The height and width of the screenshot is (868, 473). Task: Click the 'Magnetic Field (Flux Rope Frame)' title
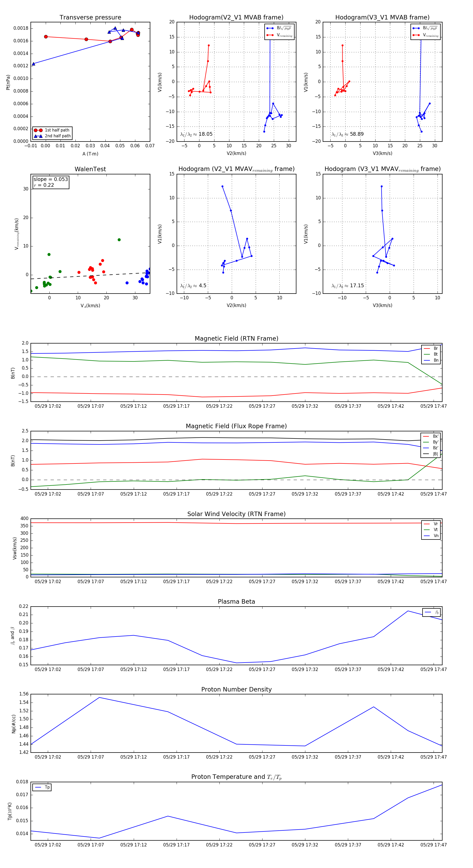click(236, 426)
